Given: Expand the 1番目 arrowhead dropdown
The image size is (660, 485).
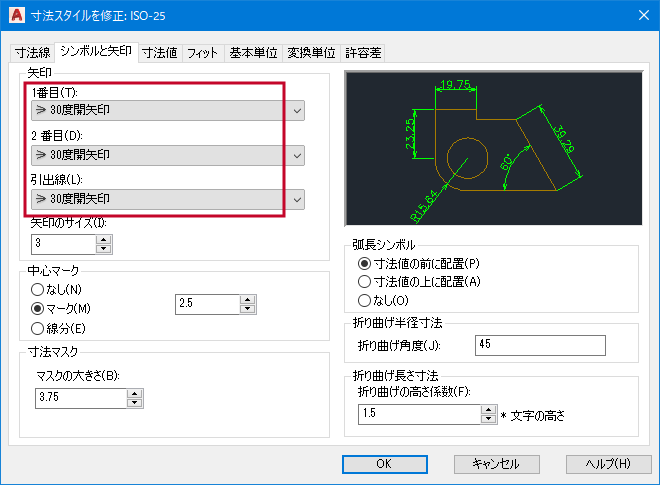Looking at the screenshot, I should tap(297, 110).
